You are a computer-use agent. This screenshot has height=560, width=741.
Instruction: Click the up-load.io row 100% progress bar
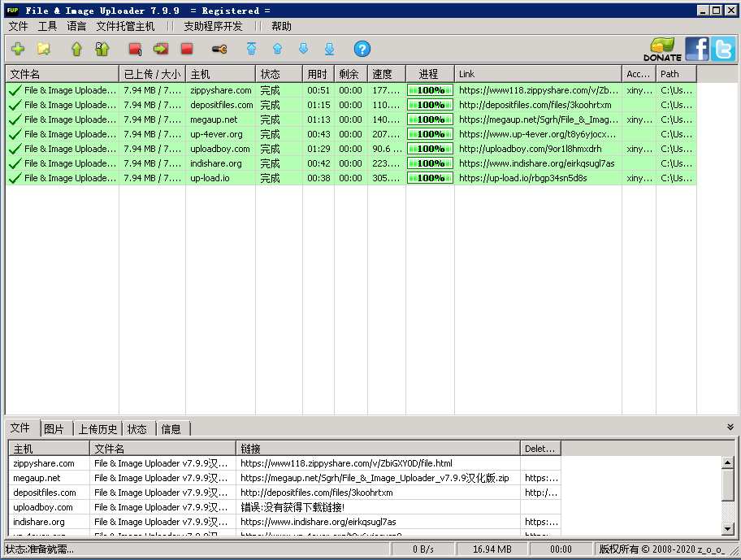click(x=430, y=178)
